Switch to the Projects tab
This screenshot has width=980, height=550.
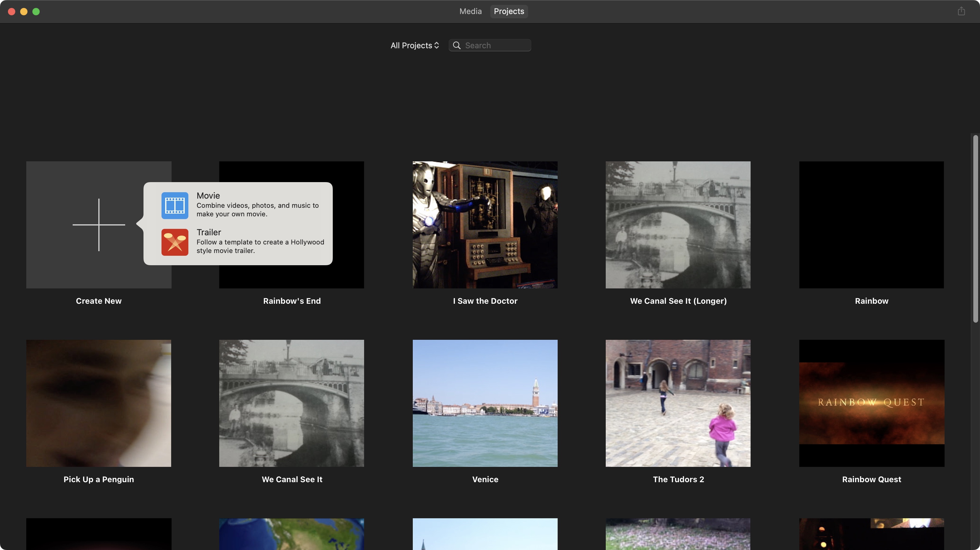point(509,11)
